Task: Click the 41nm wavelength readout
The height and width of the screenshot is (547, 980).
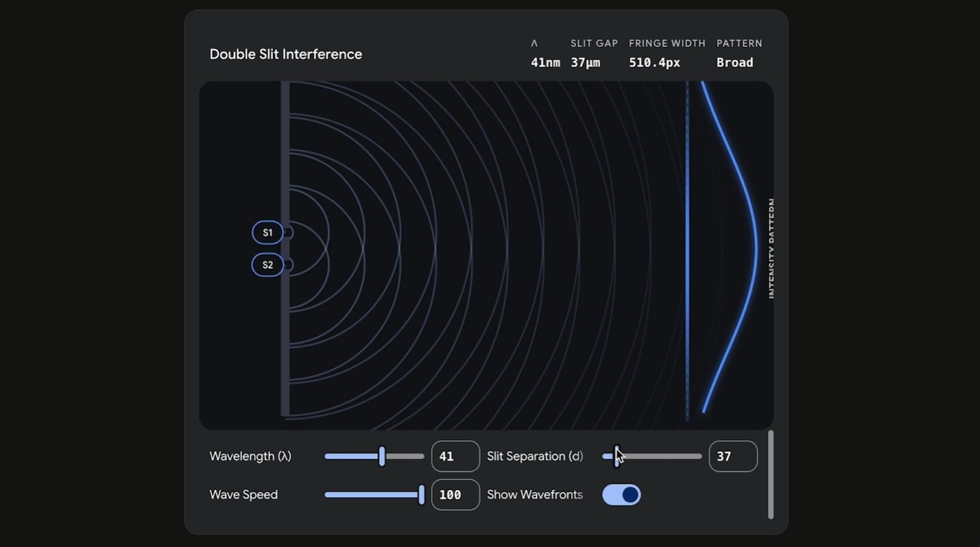Action: click(x=545, y=62)
